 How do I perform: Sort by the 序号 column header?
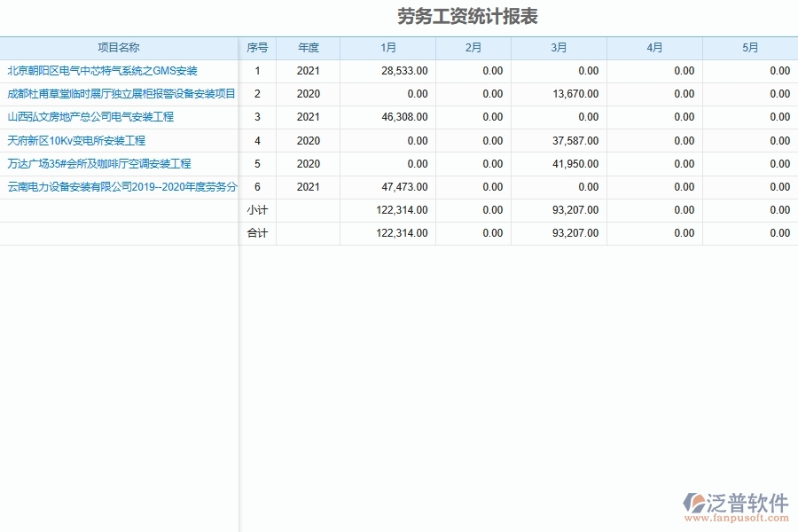pos(258,48)
